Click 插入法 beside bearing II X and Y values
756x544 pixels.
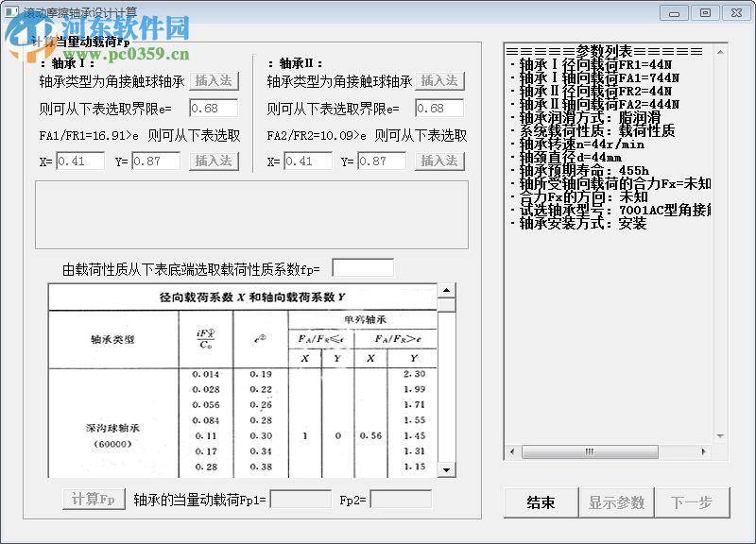[439, 161]
